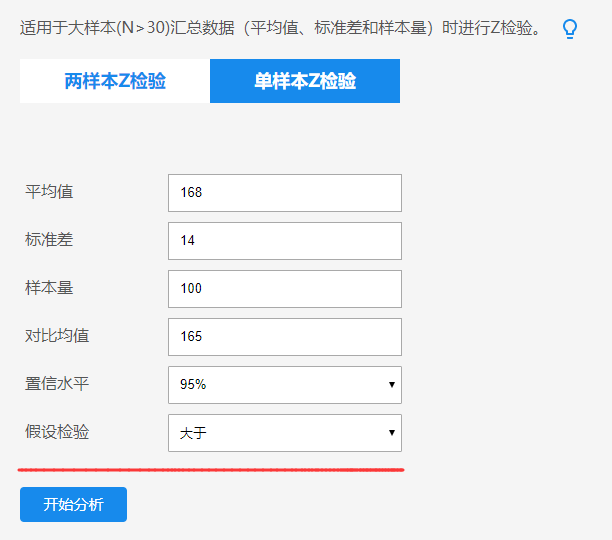Click the 样本量 input field showing 100
612x540 pixels.
click(x=284, y=289)
